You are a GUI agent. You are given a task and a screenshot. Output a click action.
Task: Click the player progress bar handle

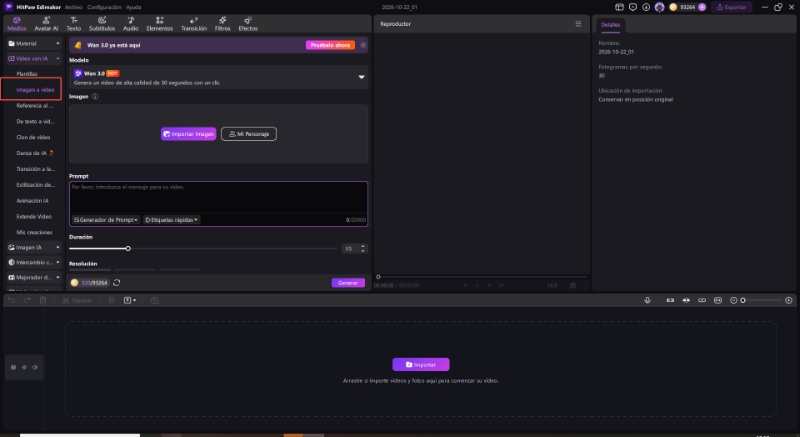[x=378, y=277]
